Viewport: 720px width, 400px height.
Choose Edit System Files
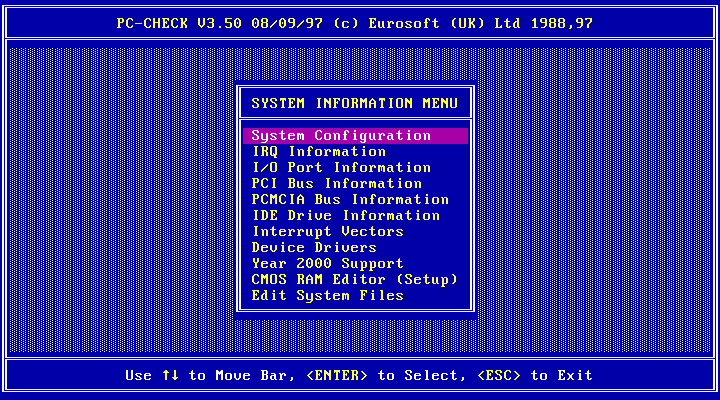click(328, 296)
